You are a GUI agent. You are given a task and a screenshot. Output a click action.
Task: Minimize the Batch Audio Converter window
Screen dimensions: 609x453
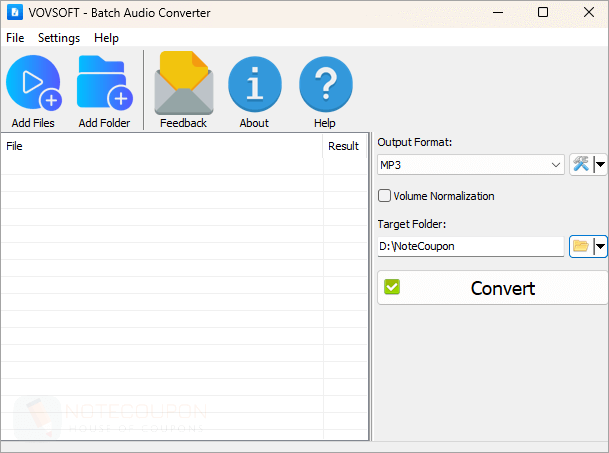(x=498, y=12)
